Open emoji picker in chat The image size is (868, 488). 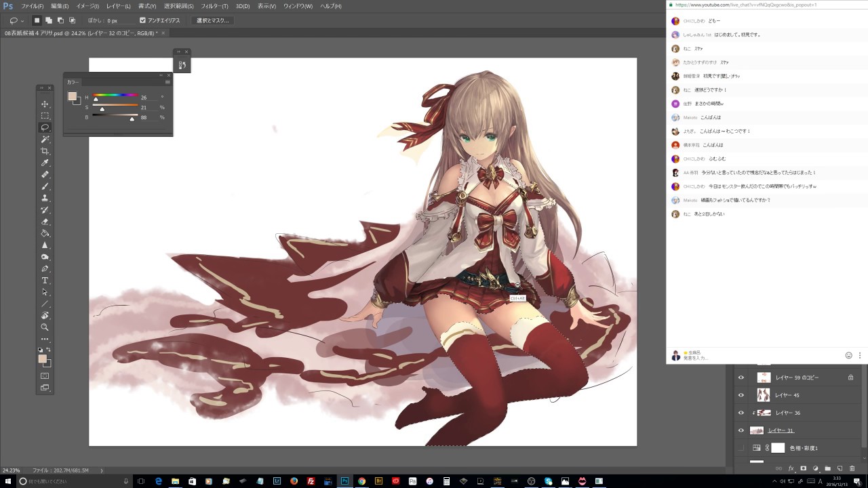tap(848, 355)
